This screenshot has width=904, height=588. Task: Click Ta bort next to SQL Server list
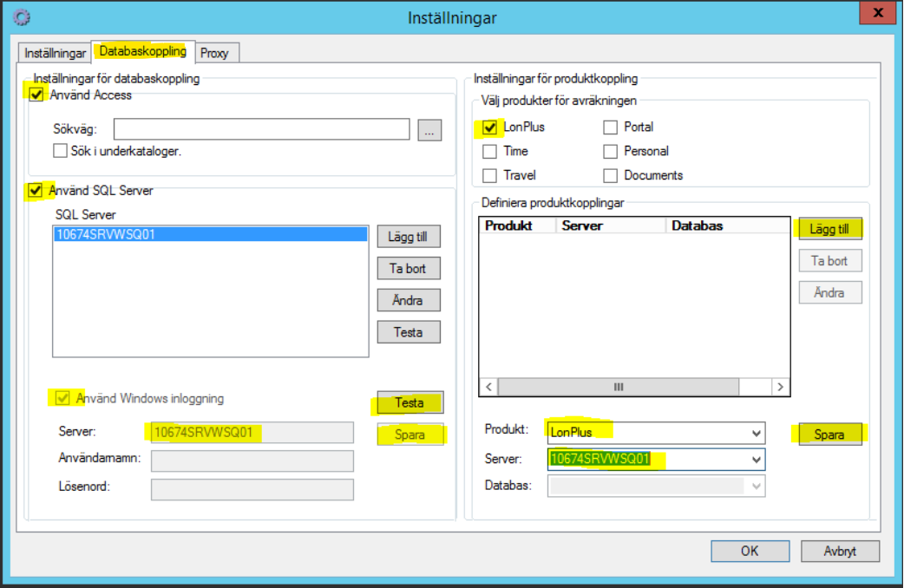click(409, 268)
